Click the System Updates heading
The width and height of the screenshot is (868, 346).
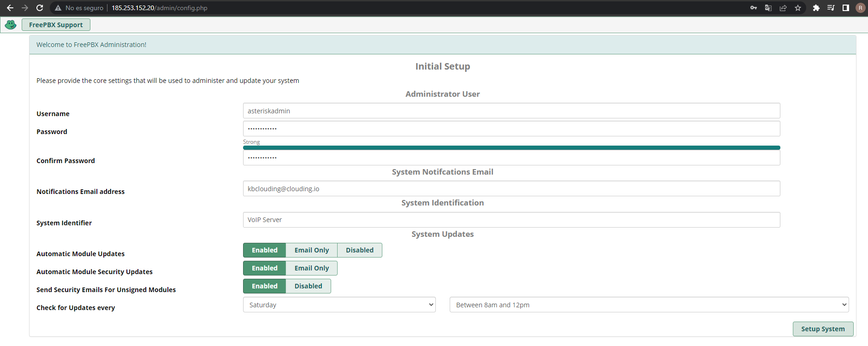pos(443,234)
